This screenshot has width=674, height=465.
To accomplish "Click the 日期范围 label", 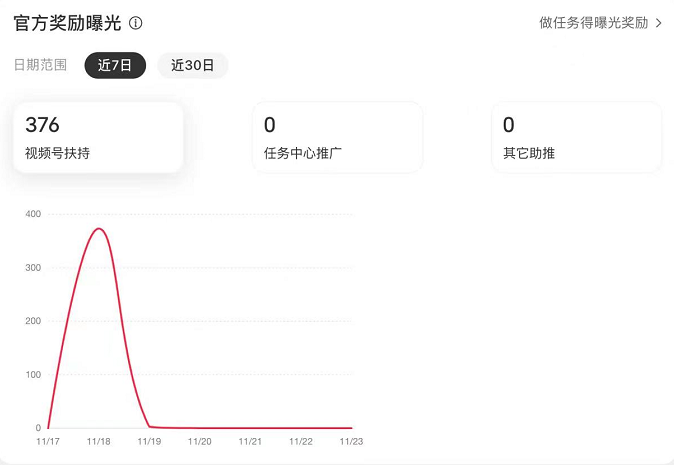I will point(40,65).
